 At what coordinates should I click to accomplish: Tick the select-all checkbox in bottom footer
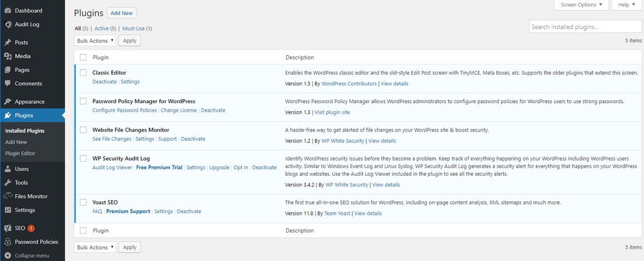click(83, 230)
